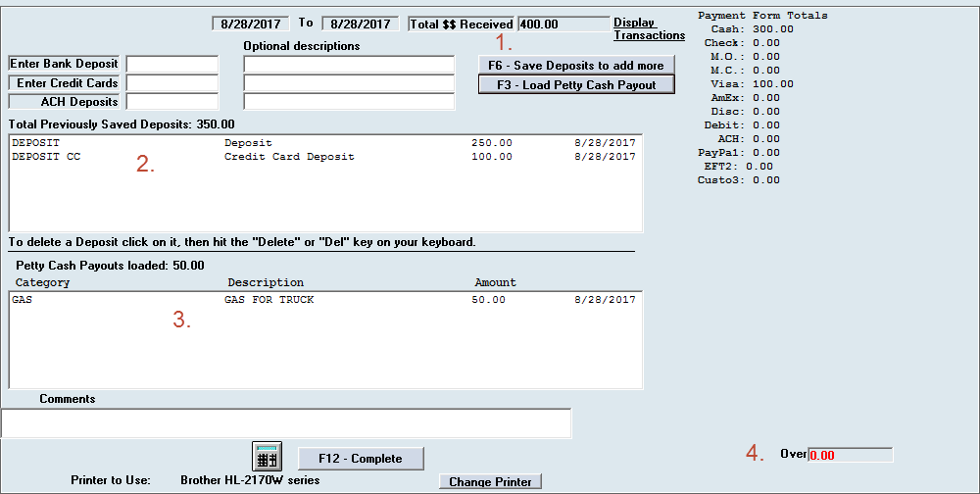Open the Change Printer button
The width and height of the screenshot is (980, 494).
coord(490,481)
